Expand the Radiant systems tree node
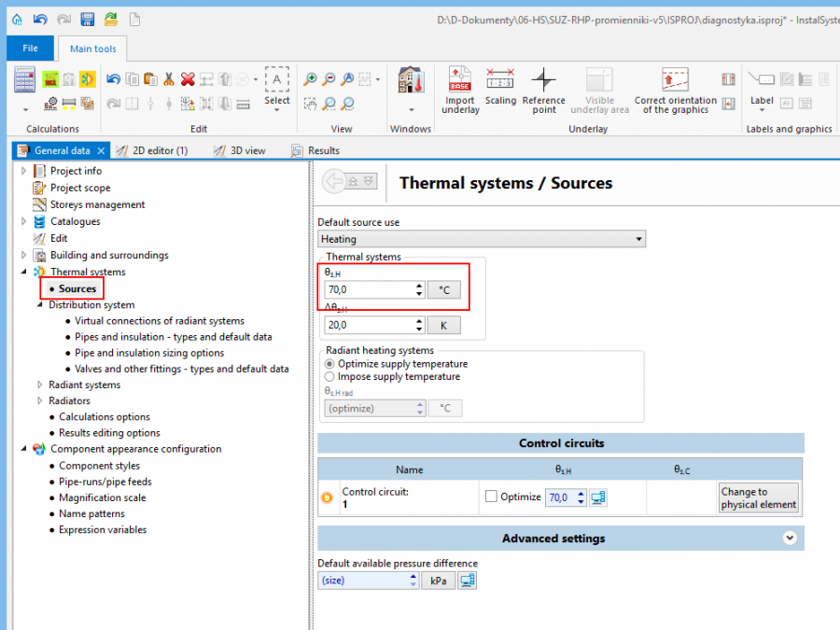 (x=39, y=385)
